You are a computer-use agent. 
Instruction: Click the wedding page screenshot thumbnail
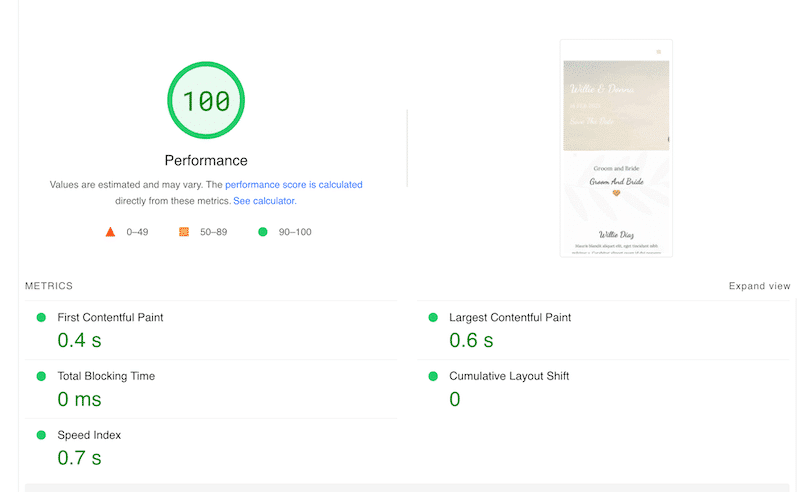coord(616,148)
